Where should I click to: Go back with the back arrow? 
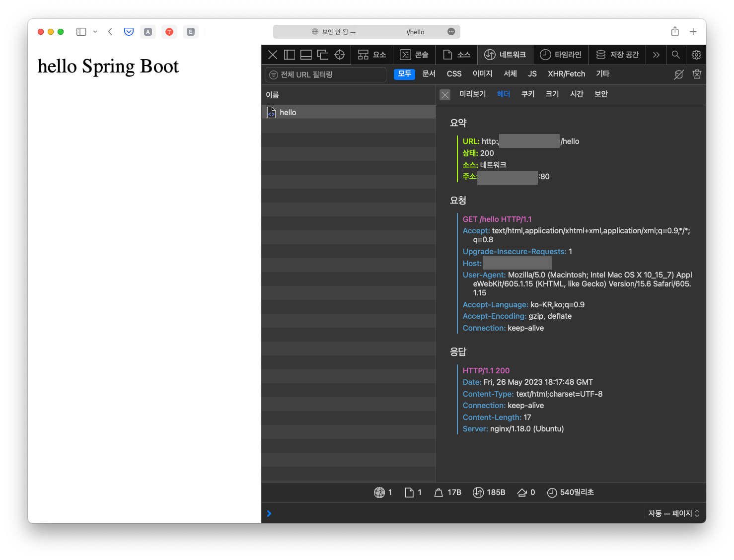tap(110, 32)
